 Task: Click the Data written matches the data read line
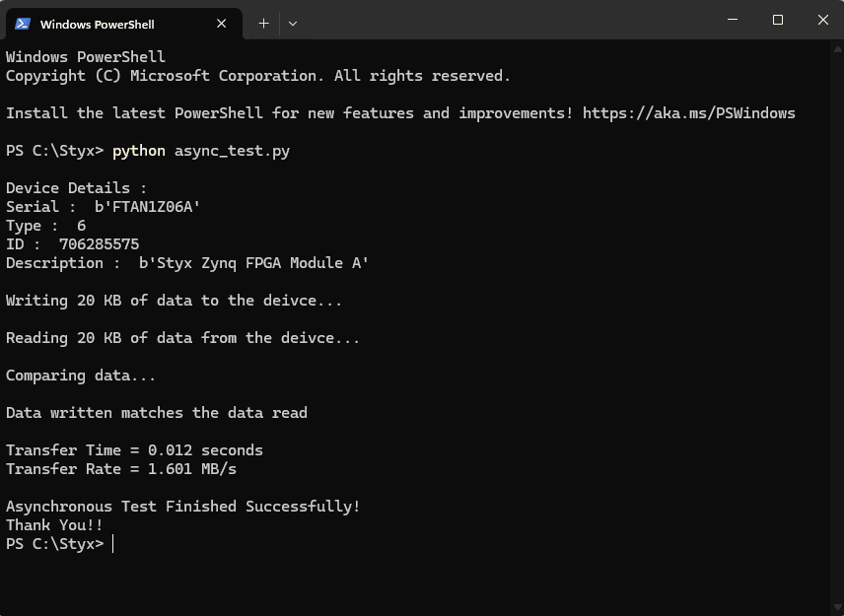(x=156, y=413)
